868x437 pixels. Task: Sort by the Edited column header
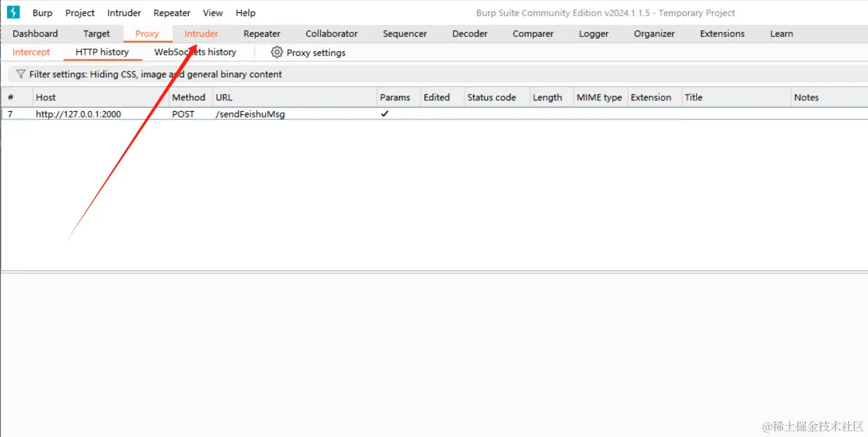coord(442,97)
